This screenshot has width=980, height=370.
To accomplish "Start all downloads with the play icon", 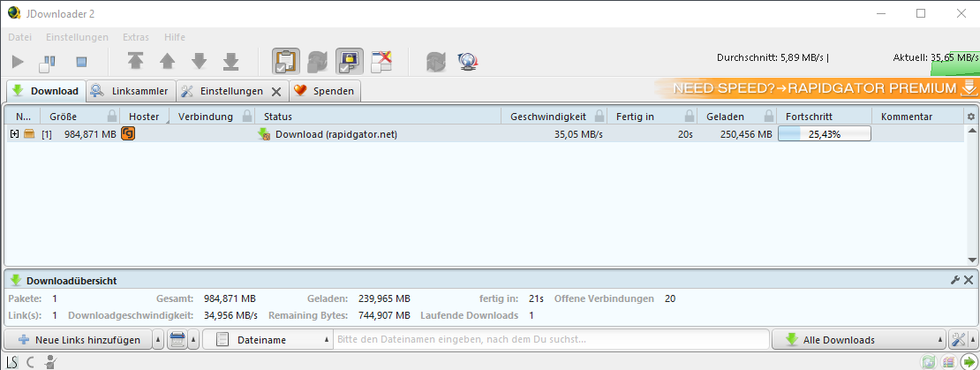I will [x=19, y=61].
